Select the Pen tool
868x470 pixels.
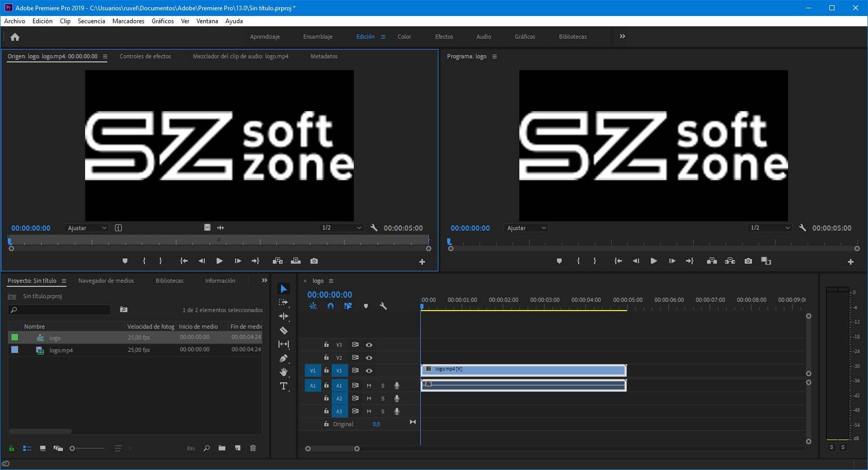(284, 358)
